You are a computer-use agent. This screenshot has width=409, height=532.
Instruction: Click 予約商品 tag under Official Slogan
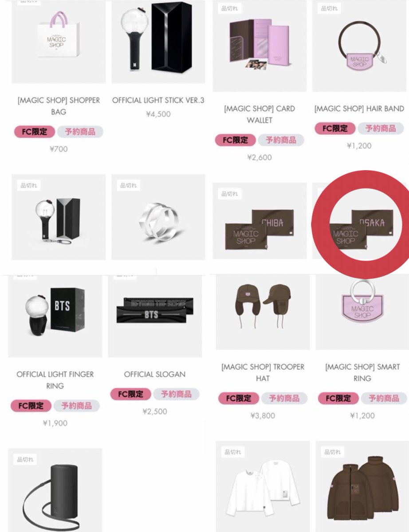[176, 394]
